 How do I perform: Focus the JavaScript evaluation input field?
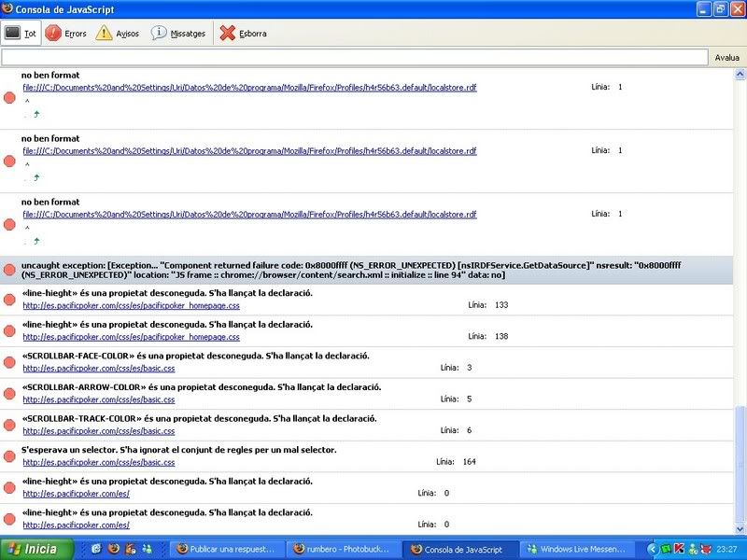click(355, 58)
